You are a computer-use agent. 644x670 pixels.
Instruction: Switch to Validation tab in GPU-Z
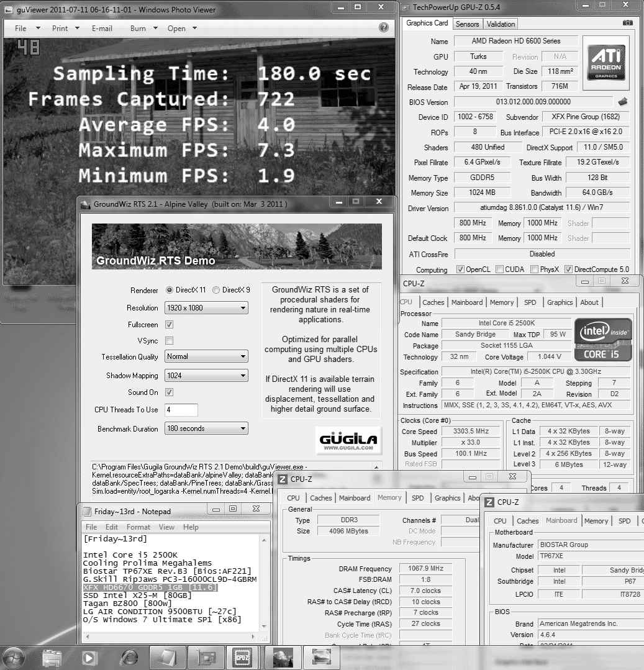point(501,24)
